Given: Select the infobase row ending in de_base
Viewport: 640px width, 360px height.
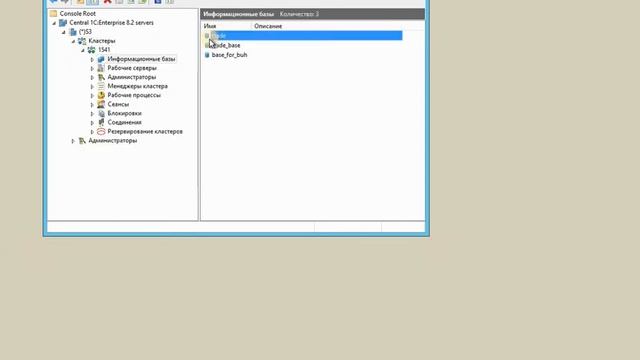Looking at the screenshot, I should [x=222, y=45].
